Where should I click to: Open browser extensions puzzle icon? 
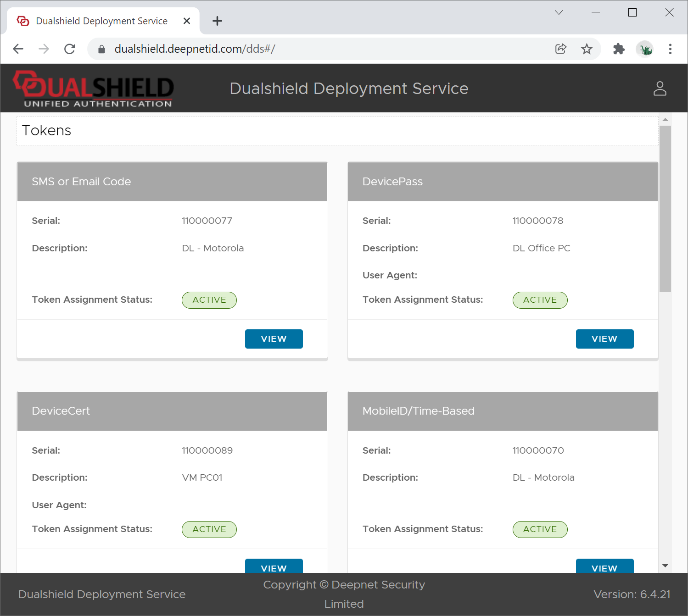(x=619, y=49)
